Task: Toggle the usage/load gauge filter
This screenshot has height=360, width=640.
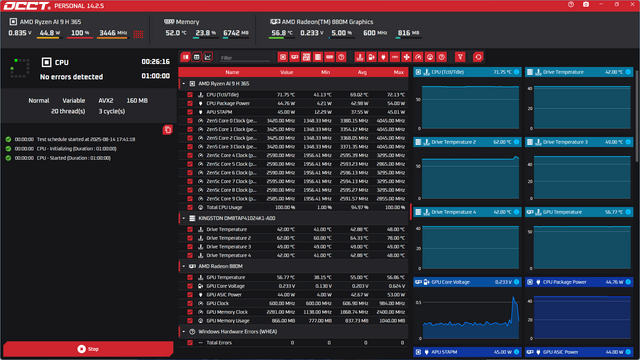Action: point(430,57)
